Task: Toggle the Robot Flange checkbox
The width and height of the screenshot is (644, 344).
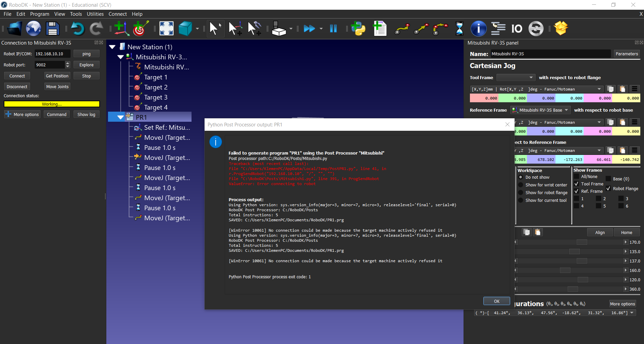Action: tap(608, 188)
